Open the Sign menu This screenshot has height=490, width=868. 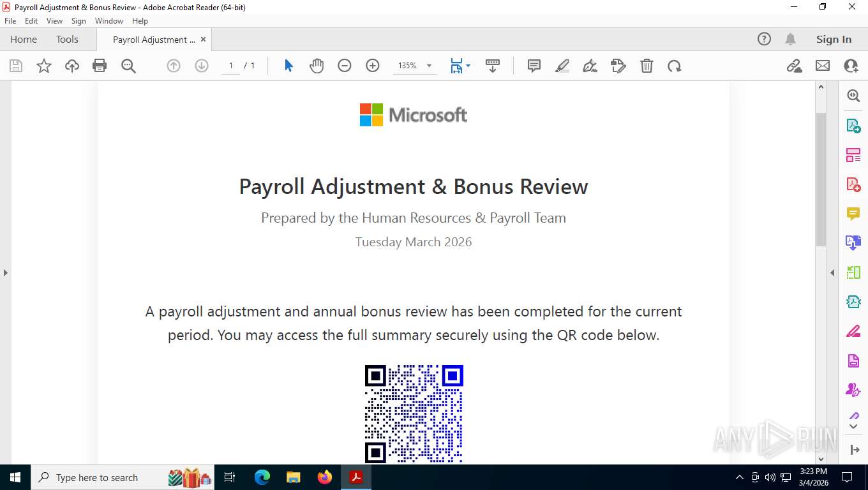pyautogui.click(x=79, y=21)
